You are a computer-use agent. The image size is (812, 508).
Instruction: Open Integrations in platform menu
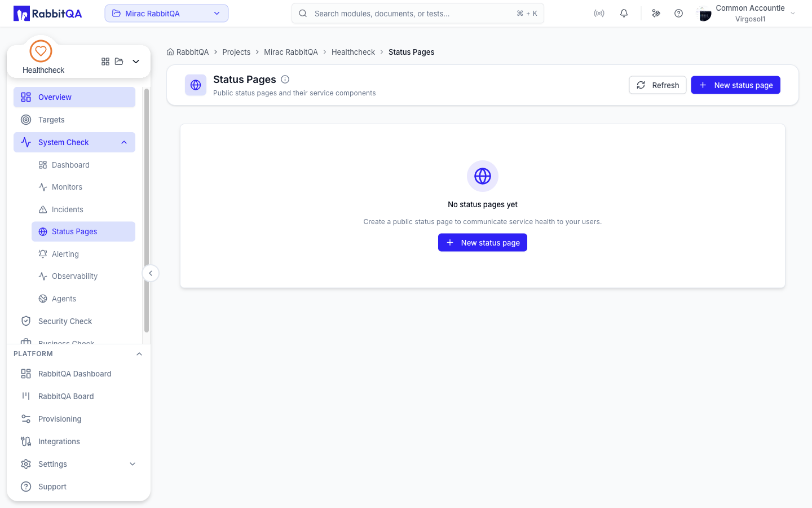point(78,441)
